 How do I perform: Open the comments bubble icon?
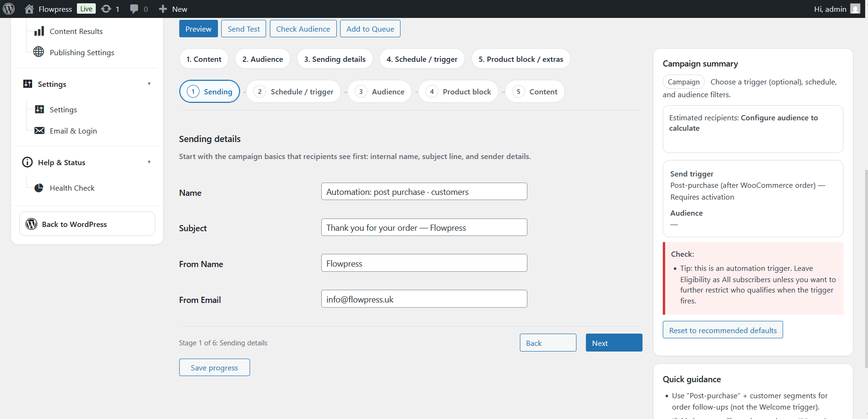[134, 9]
